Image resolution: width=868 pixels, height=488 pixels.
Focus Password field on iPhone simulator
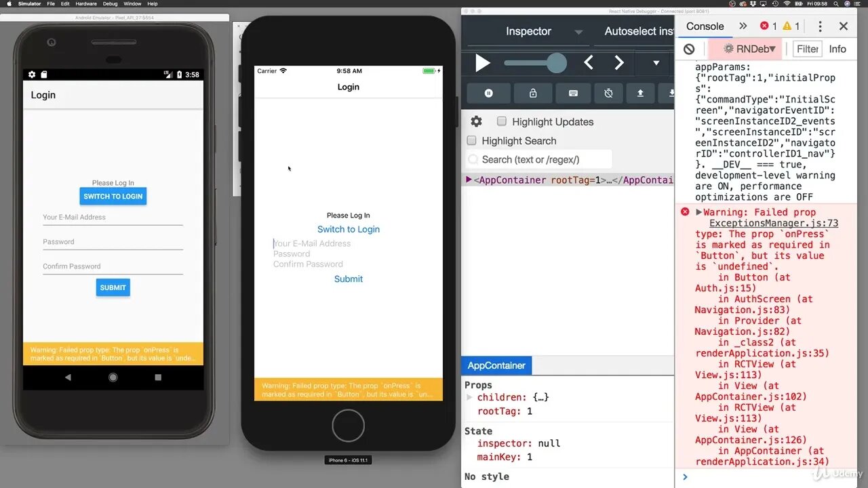coord(349,253)
